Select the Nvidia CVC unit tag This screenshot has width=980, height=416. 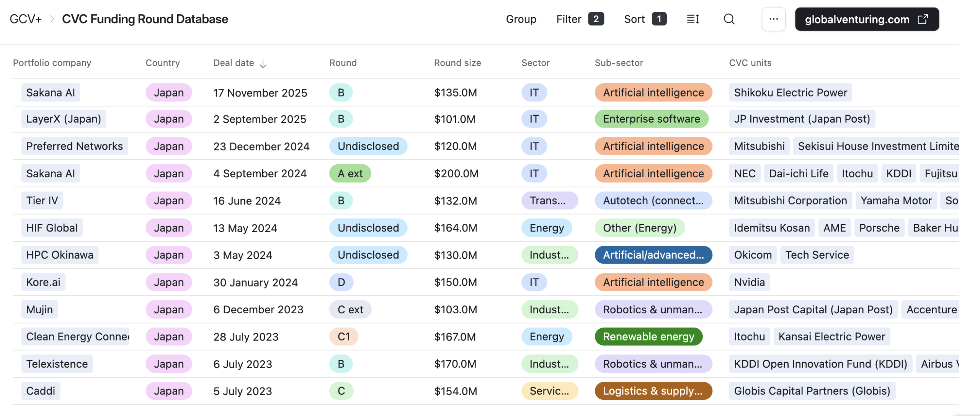(x=749, y=282)
